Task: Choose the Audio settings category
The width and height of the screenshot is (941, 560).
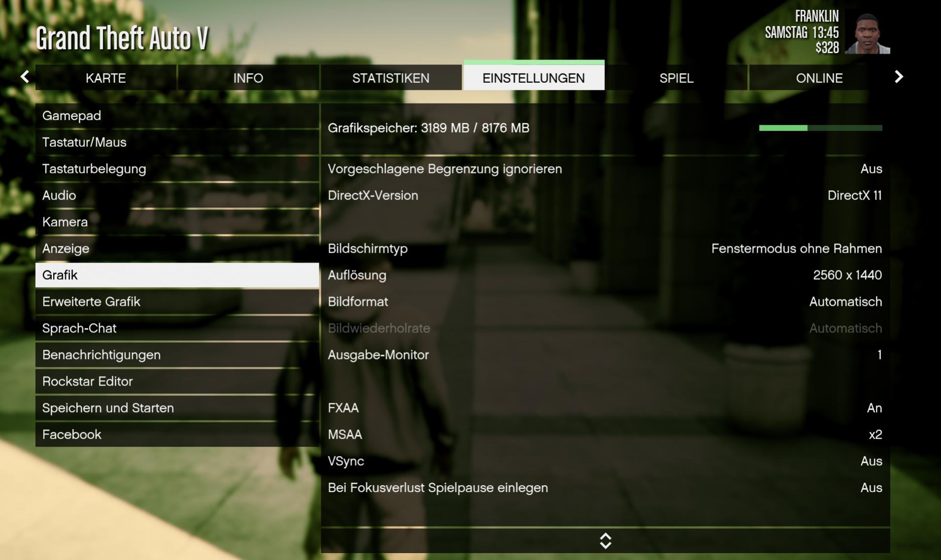Action: pos(177,196)
